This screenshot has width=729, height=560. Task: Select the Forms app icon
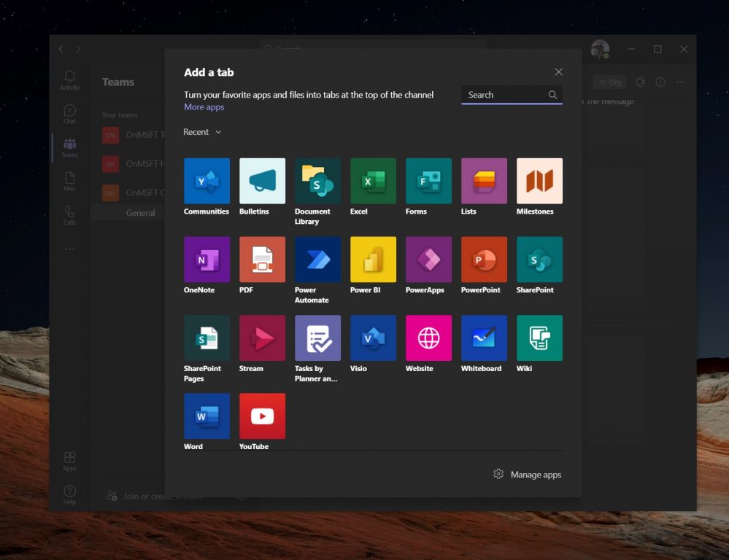[x=428, y=181]
